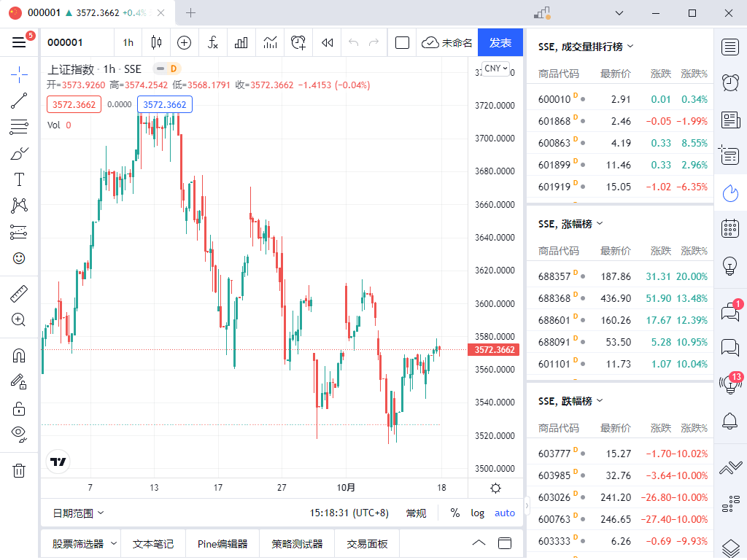
Task: Remove drawings with the trash icon
Action: (x=19, y=470)
